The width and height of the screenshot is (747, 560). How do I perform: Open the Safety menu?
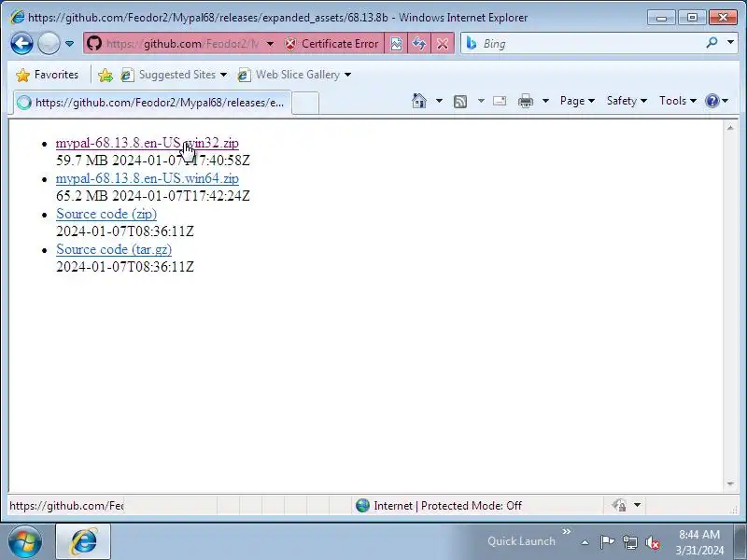pyautogui.click(x=627, y=101)
